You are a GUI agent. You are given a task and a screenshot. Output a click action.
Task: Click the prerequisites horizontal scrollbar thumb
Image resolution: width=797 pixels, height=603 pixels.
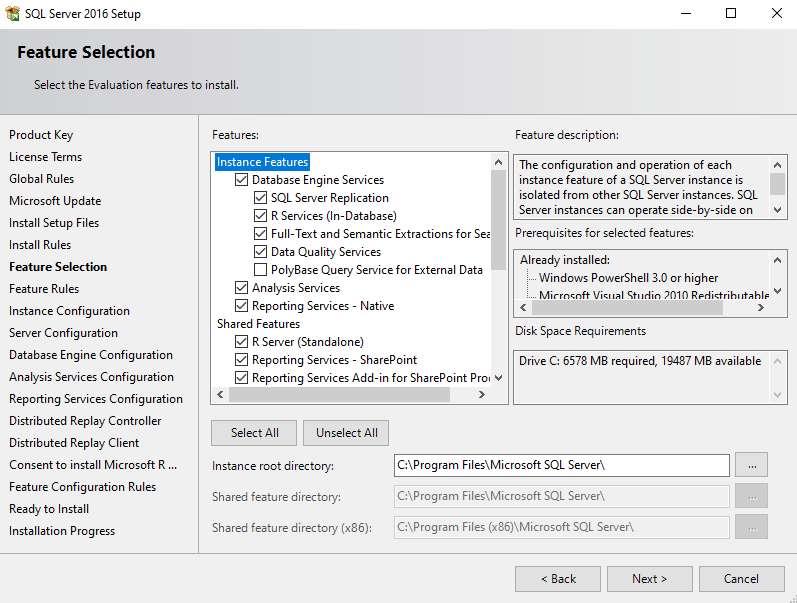[x=627, y=308]
